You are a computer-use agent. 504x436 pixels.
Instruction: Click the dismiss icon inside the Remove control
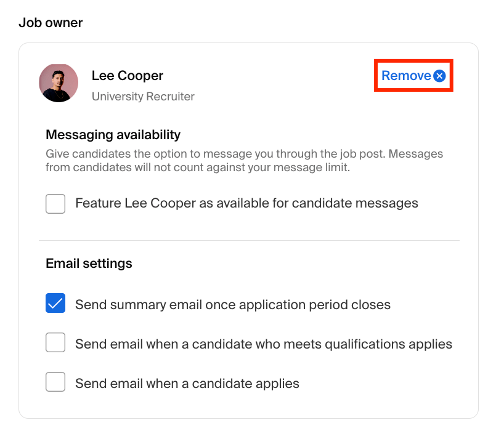[x=439, y=76]
